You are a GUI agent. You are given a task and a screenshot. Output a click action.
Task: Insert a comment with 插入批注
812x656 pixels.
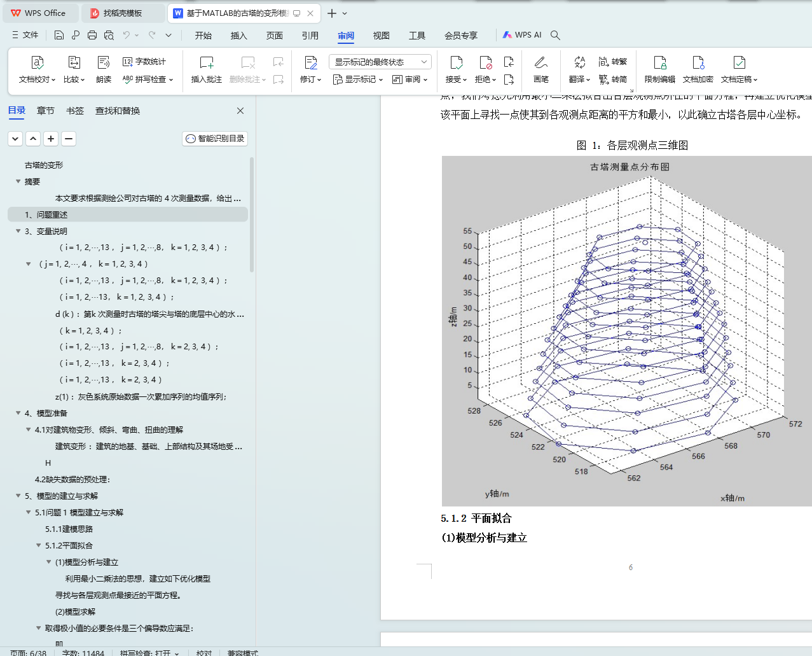pyautogui.click(x=207, y=69)
